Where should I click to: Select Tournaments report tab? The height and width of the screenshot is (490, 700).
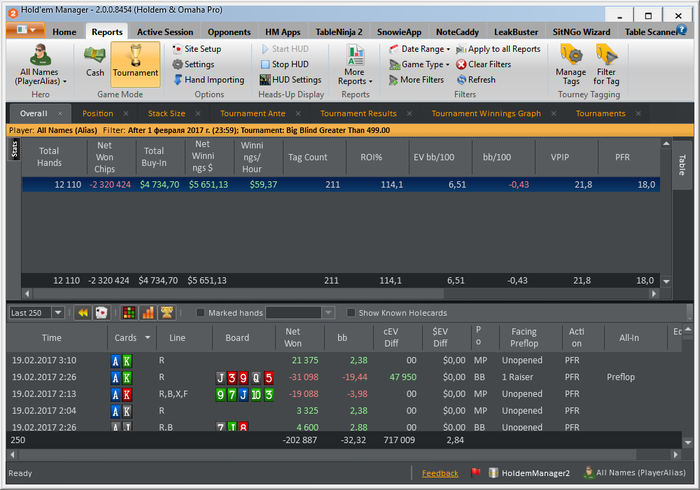(600, 113)
